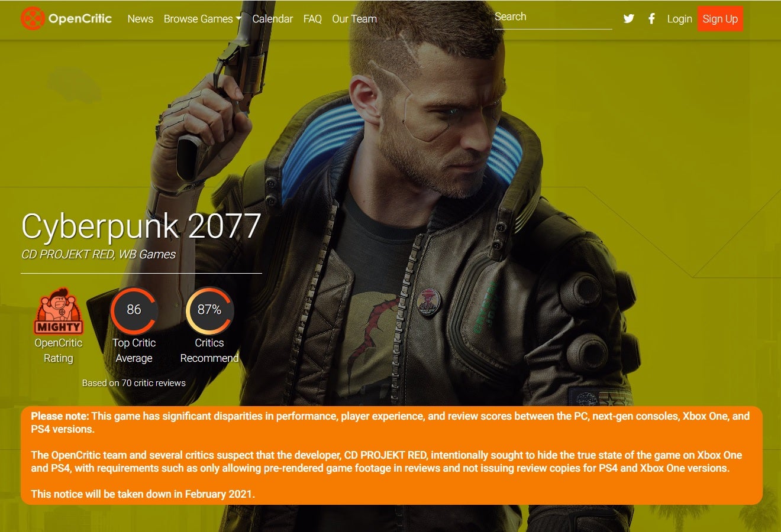Visit OpenCritic's Facebook page icon
This screenshot has height=532, width=781.
tap(651, 19)
